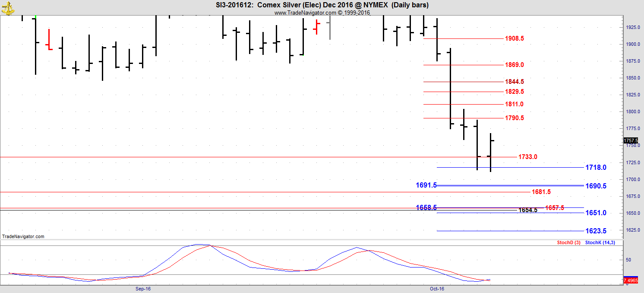Click the Oct-16 date axis label

pyautogui.click(x=437, y=288)
